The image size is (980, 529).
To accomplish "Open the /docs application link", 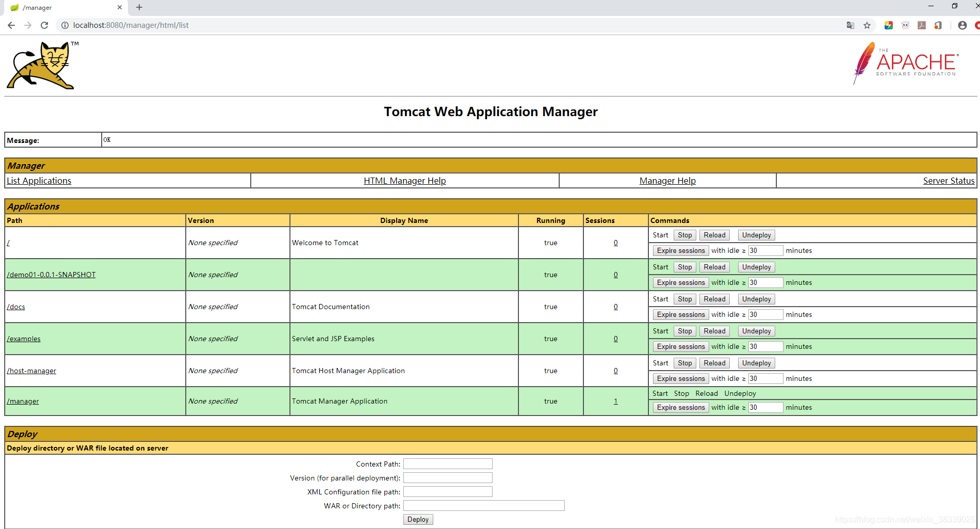I will tap(16, 307).
